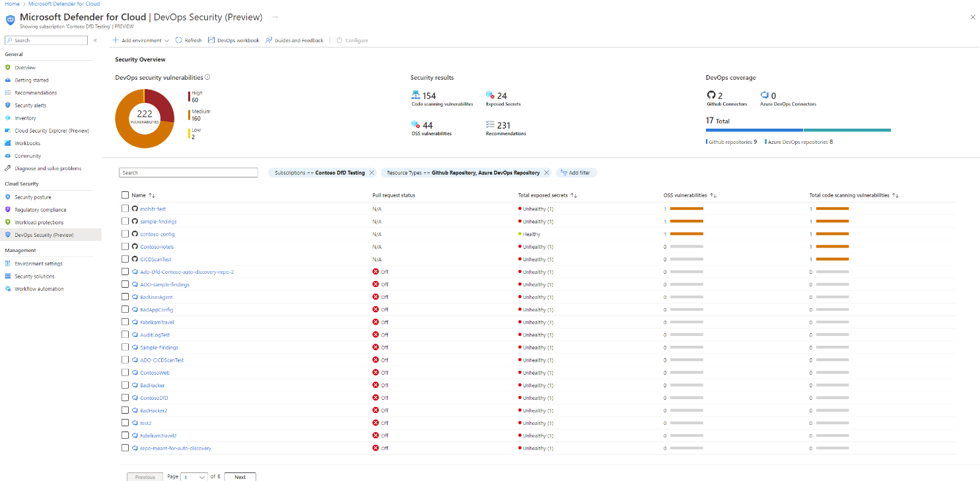The height and width of the screenshot is (481, 980).
Task: Click the Security alerts shield icon
Action: click(x=8, y=105)
